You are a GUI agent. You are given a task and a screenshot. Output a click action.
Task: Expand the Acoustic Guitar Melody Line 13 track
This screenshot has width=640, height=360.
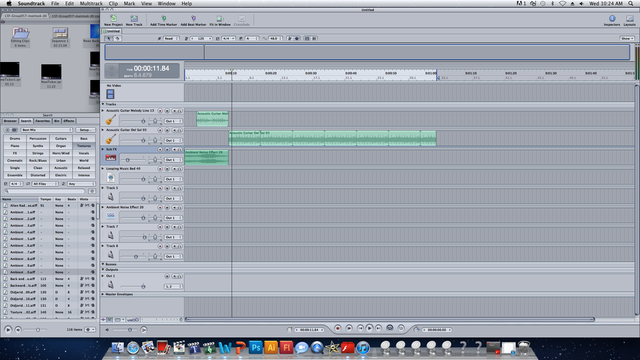click(103, 111)
